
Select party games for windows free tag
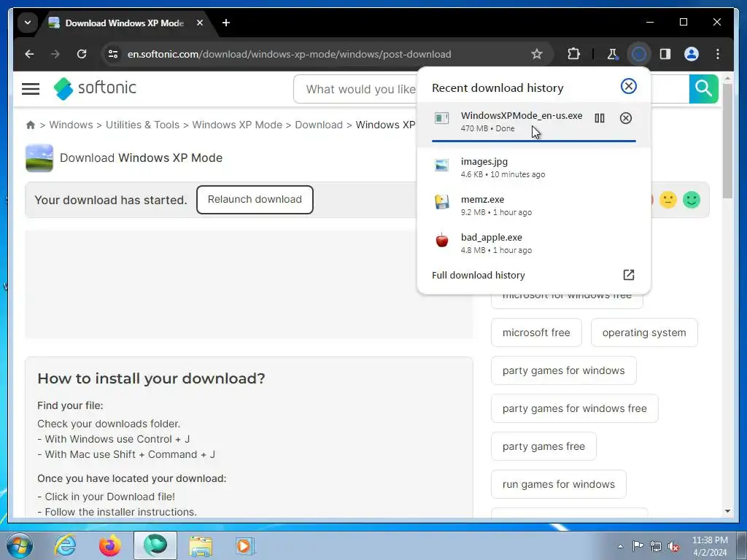[x=575, y=408]
